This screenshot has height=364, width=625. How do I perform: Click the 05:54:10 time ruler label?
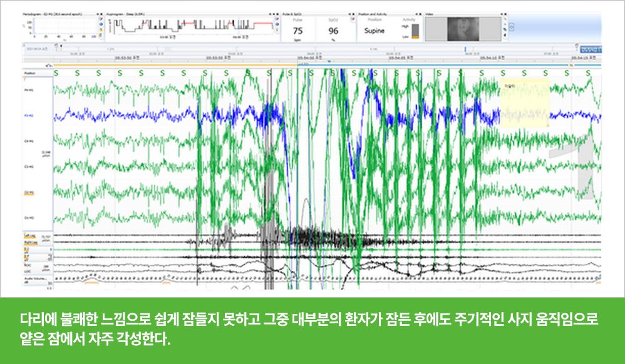click(492, 58)
